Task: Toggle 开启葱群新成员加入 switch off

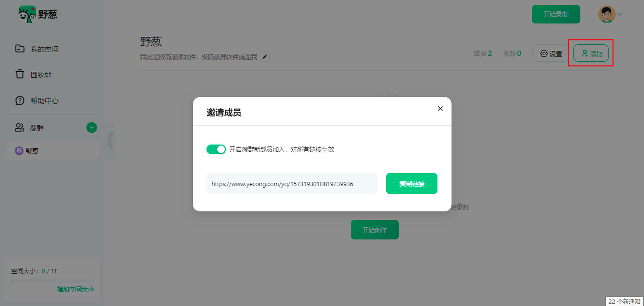Action: pos(216,149)
